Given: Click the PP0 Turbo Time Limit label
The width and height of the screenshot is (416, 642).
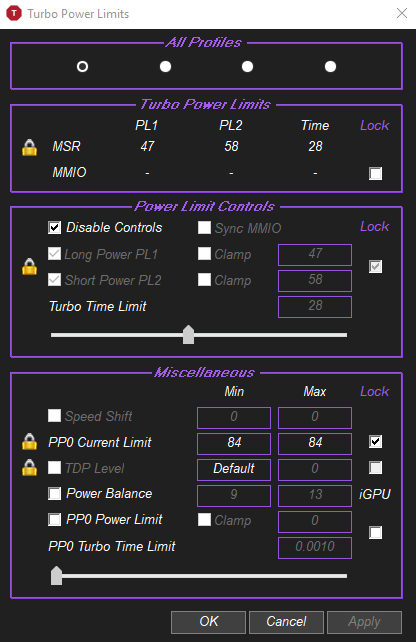Looking at the screenshot, I should coord(112,546).
